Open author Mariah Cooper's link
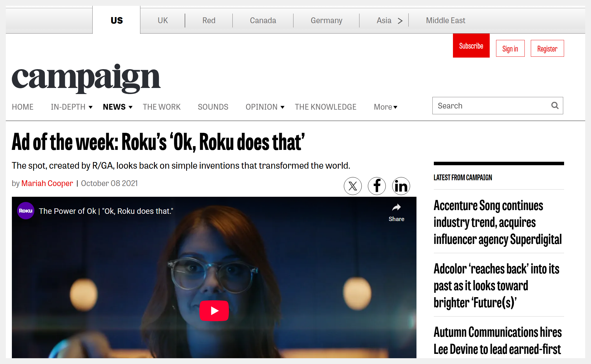The image size is (591, 364). point(47,183)
